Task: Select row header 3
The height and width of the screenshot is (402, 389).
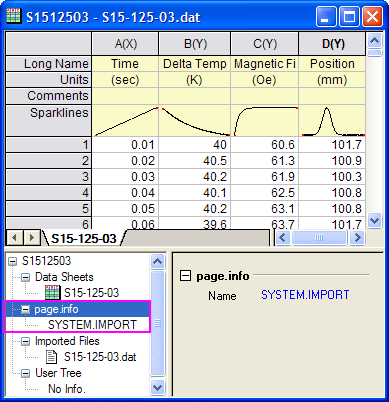Action: click(x=49, y=177)
